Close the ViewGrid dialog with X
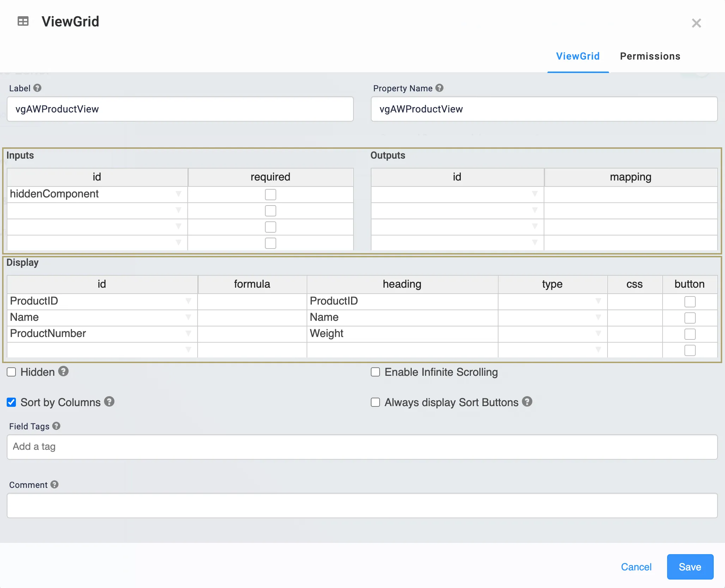This screenshot has height=588, width=725. coord(696,23)
